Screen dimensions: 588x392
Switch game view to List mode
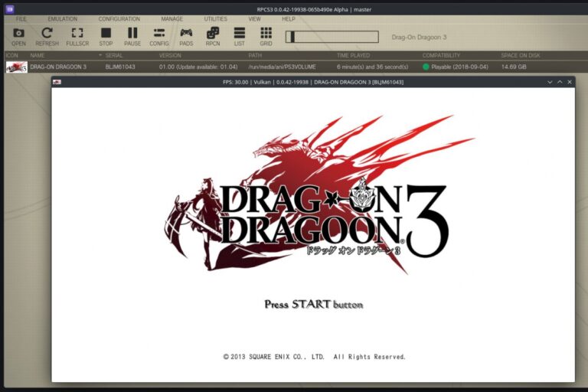coord(239,37)
